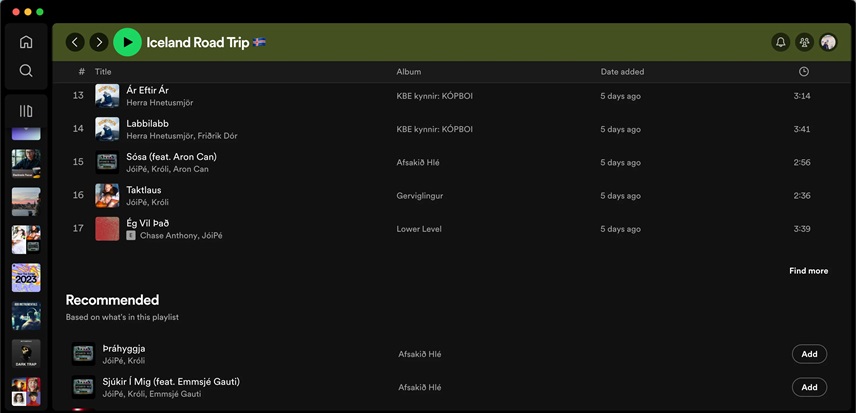Open sidebar instrumentals playlist cover
The width and height of the screenshot is (856, 413).
[x=26, y=315]
